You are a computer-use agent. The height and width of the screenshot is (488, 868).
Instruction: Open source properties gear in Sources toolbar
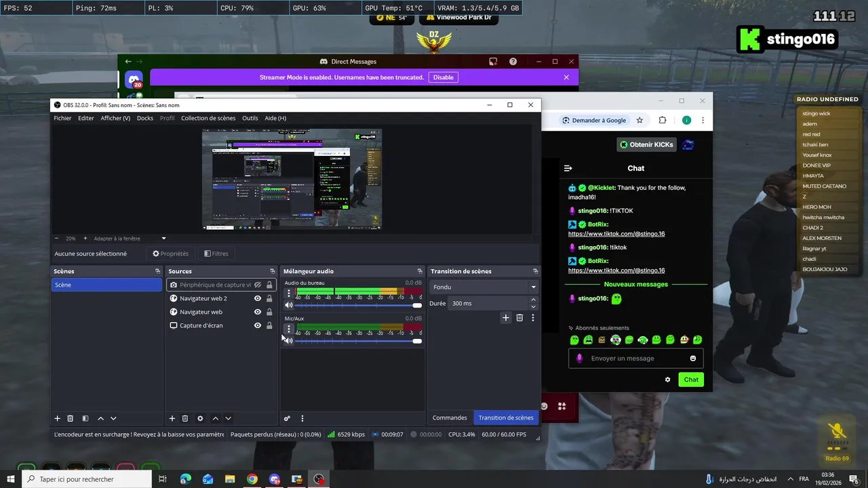pos(200,418)
